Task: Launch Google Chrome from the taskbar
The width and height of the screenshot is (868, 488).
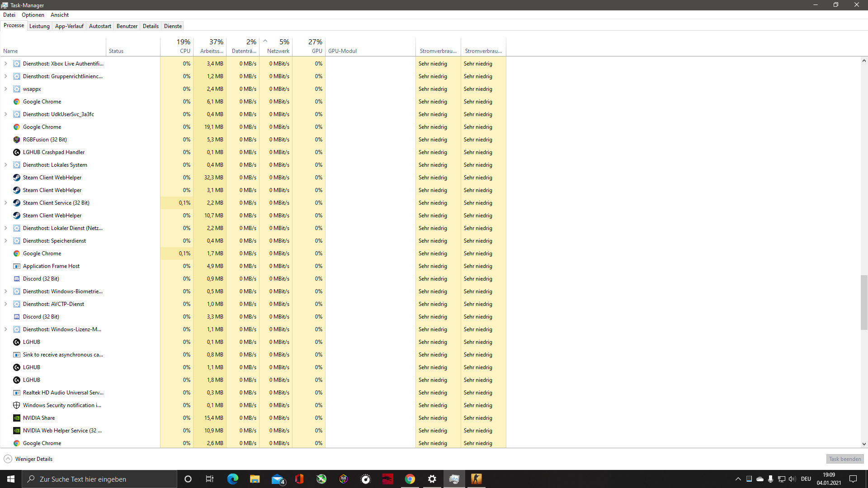Action: point(410,479)
